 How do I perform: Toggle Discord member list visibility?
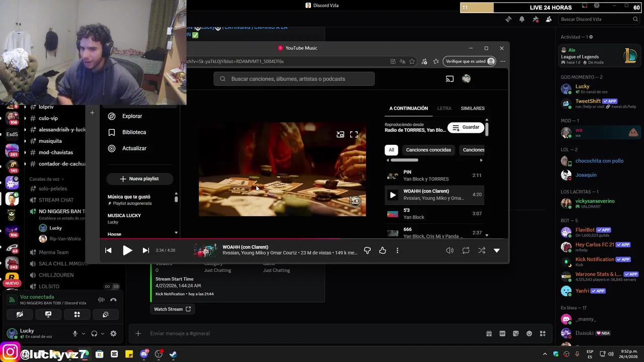549,19
